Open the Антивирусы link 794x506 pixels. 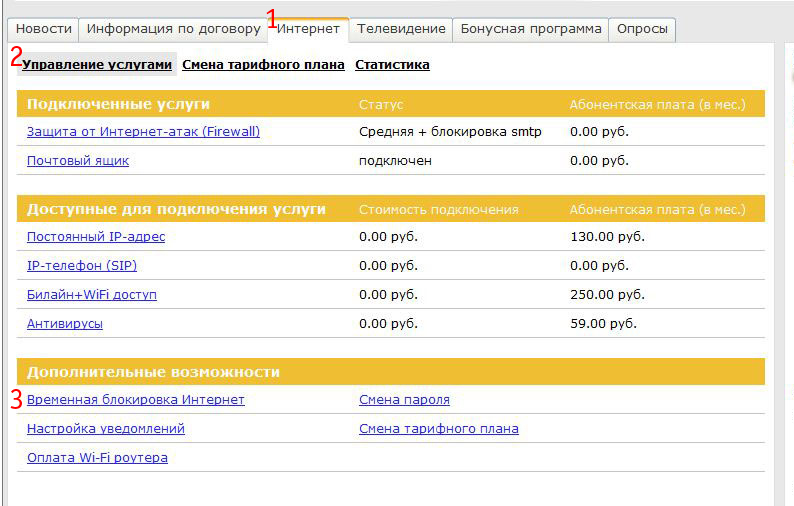point(65,324)
